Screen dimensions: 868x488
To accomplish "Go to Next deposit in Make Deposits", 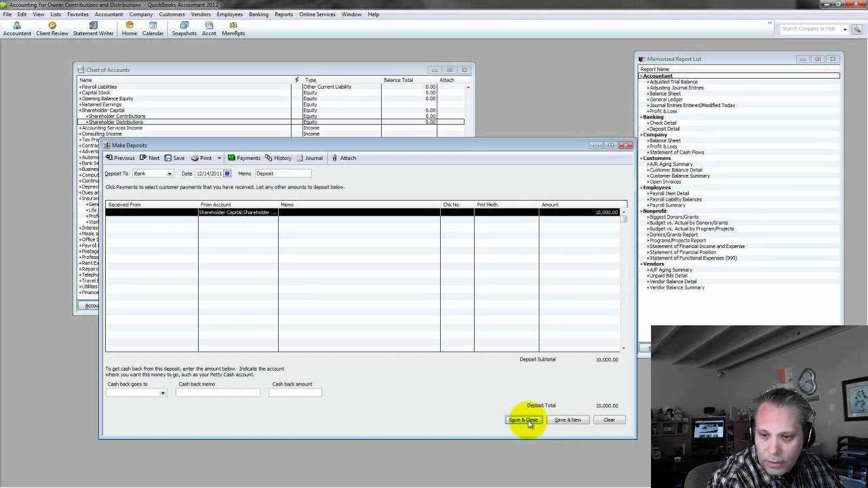I will [x=150, y=158].
